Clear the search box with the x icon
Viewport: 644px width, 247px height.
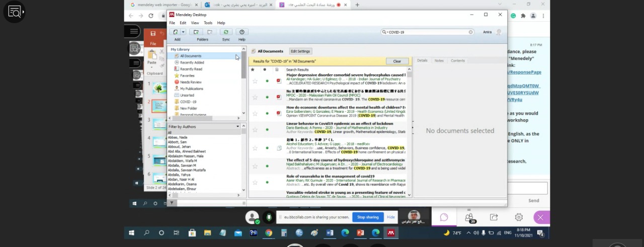click(x=471, y=32)
